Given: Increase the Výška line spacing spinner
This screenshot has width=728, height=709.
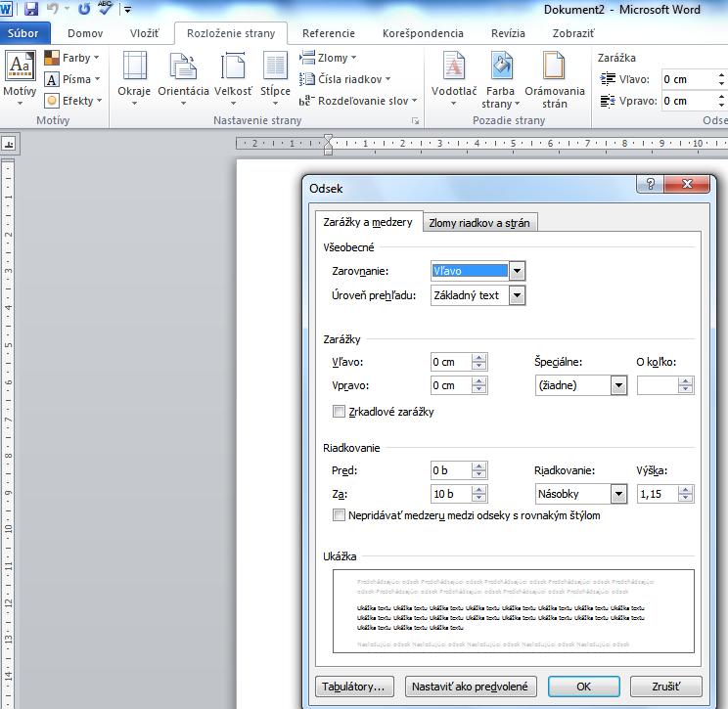Looking at the screenshot, I should [685, 490].
